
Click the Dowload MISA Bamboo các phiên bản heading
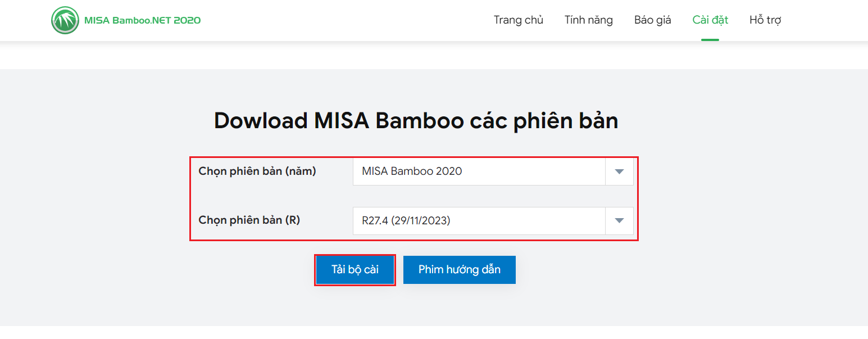416,121
